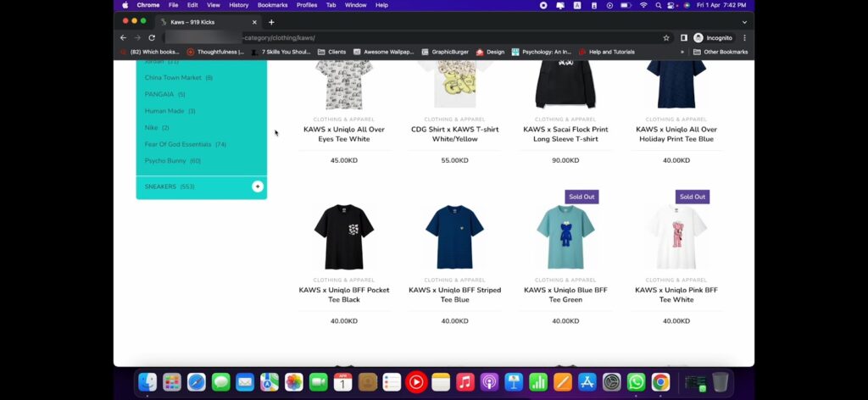Open the Chrome side panel icon
The height and width of the screenshot is (400, 868).
(684, 37)
